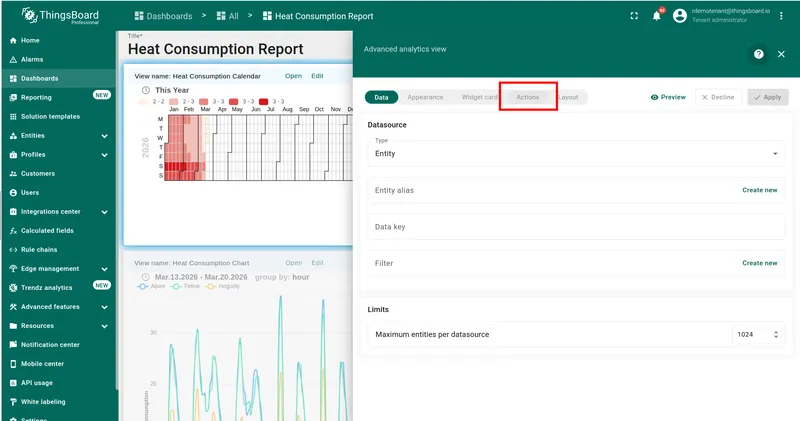The height and width of the screenshot is (421, 800).
Task: Edit the Heat Consumption Chart view
Action: [x=317, y=263]
